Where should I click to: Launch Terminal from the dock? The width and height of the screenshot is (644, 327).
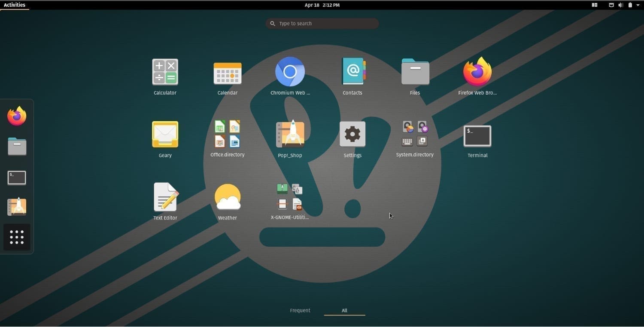point(16,177)
